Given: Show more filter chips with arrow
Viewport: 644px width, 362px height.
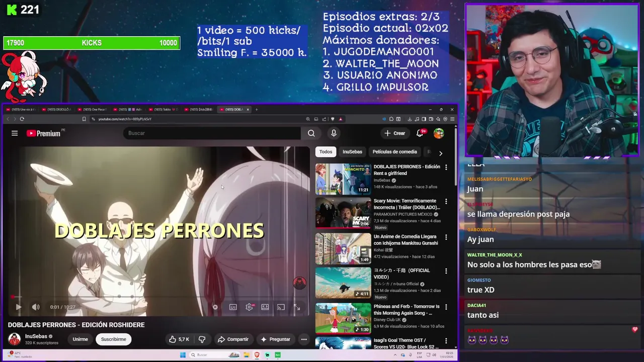Looking at the screenshot, I should [x=441, y=153].
